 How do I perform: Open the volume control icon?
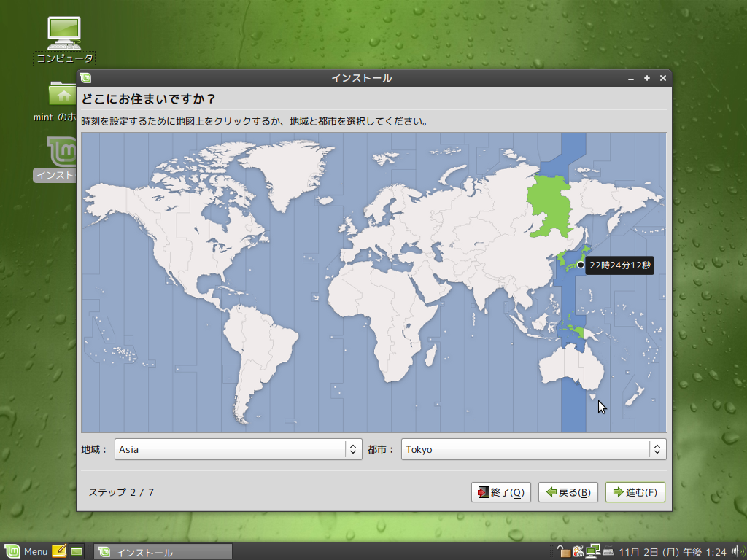[x=739, y=551]
